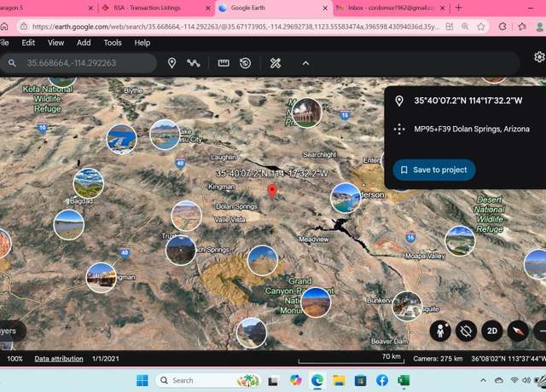Open the crossed pencil-and-ruler icon in the toolbar
The width and height of the screenshot is (546, 392).
(275, 63)
